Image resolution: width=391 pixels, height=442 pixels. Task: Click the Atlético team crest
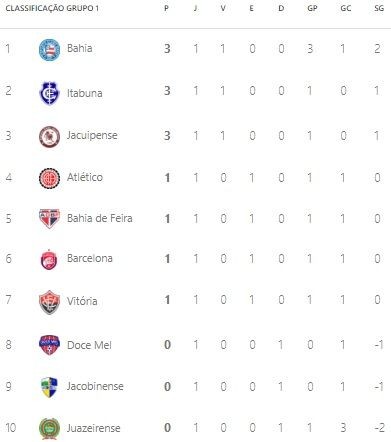49,178
